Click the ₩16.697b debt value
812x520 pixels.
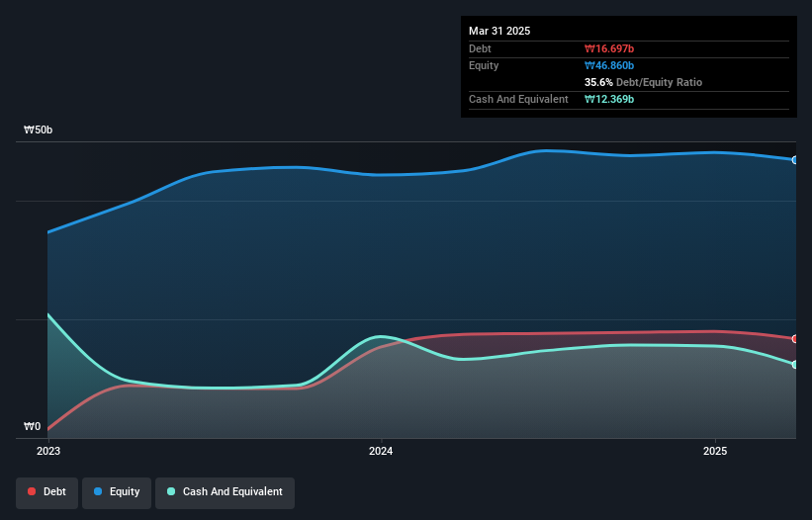pos(609,48)
